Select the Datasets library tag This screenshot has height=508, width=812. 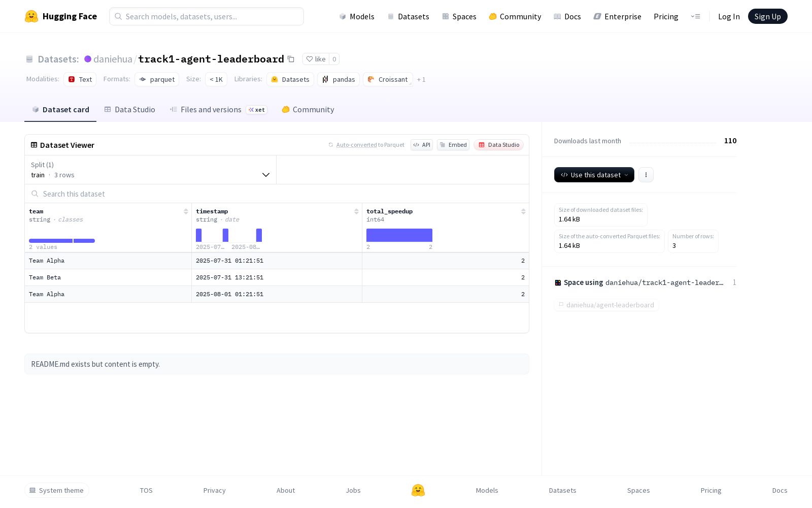pyautogui.click(x=290, y=79)
